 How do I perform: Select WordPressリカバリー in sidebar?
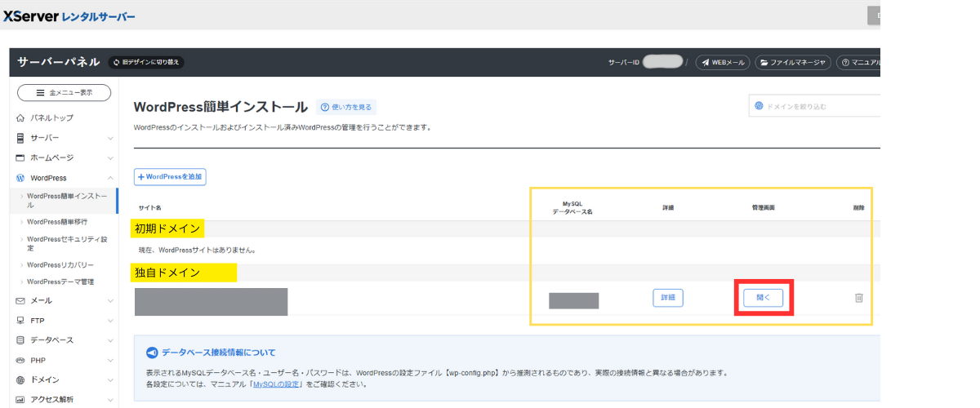[x=60, y=265]
